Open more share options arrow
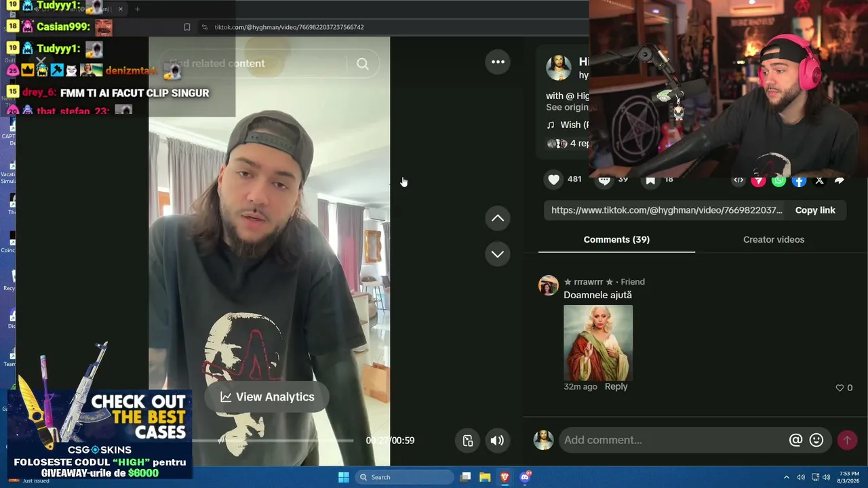The height and width of the screenshot is (488, 868). click(x=840, y=180)
